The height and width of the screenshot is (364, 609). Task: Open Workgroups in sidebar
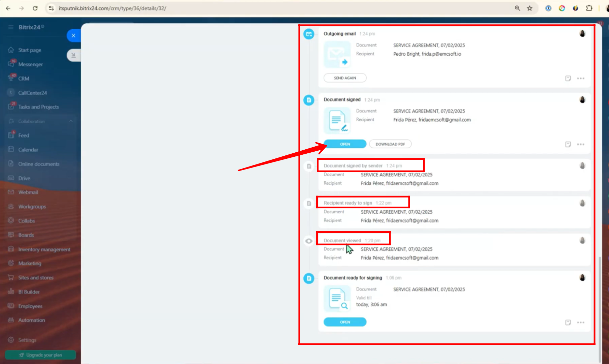(x=32, y=206)
